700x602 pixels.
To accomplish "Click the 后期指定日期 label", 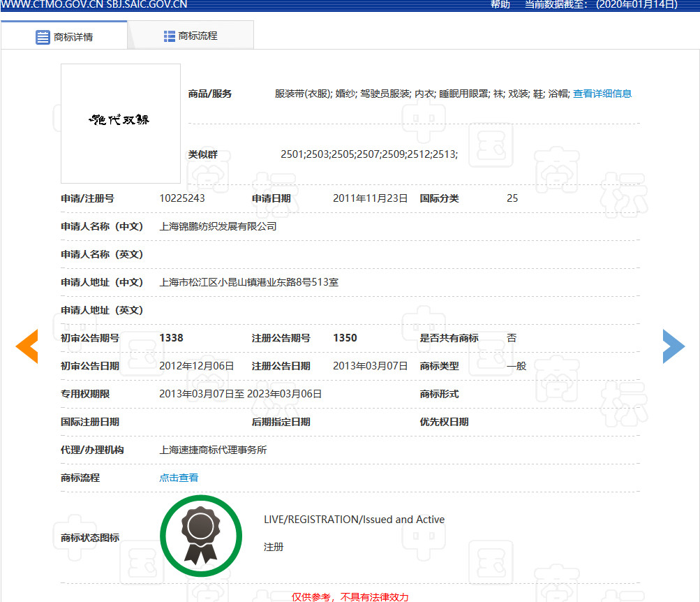I will [281, 422].
